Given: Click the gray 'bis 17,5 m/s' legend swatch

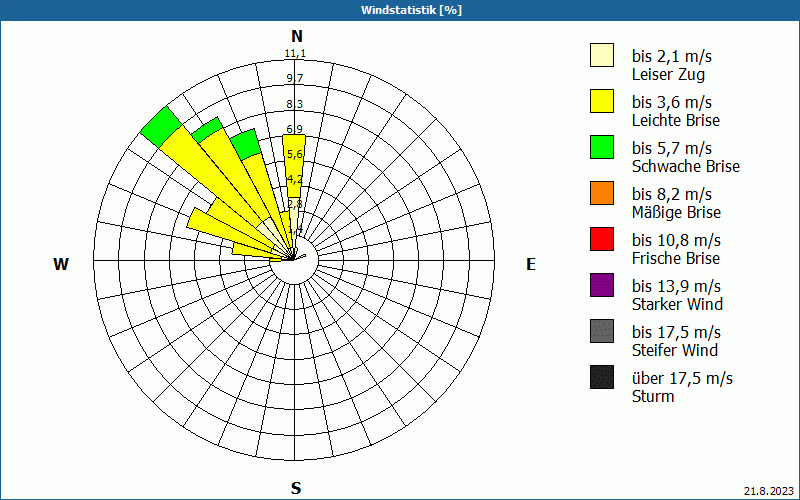Looking at the screenshot, I should [602, 331].
